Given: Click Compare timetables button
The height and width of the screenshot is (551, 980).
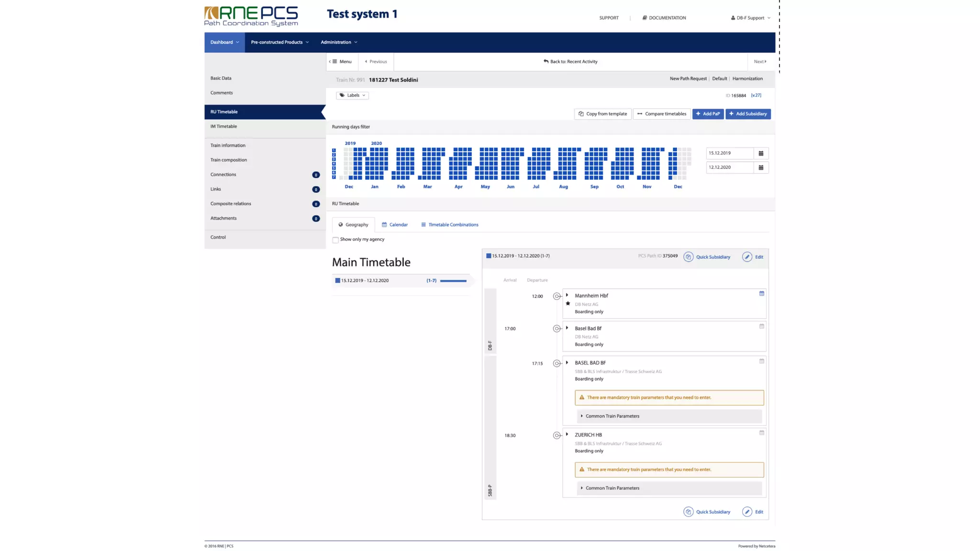Looking at the screenshot, I should tap(661, 114).
